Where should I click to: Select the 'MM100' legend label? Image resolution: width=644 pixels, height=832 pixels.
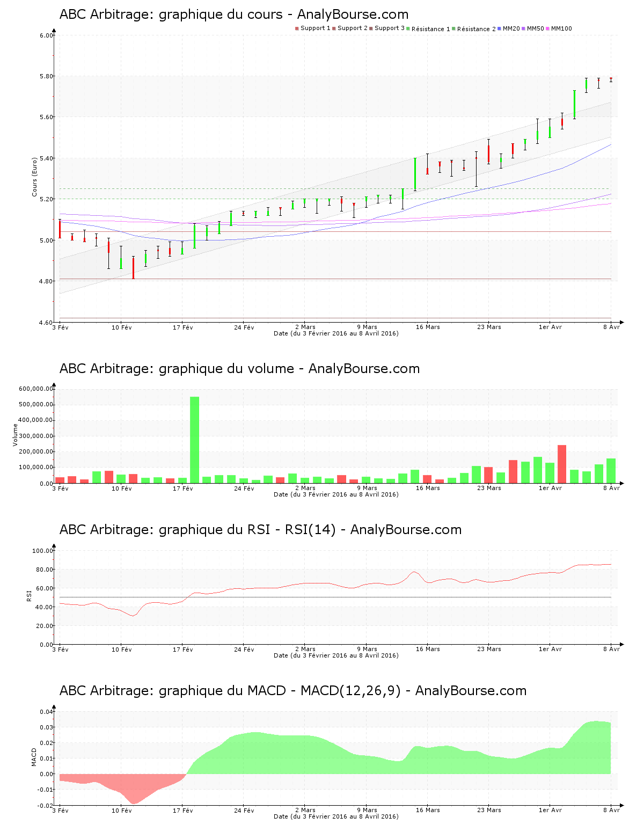point(562,28)
